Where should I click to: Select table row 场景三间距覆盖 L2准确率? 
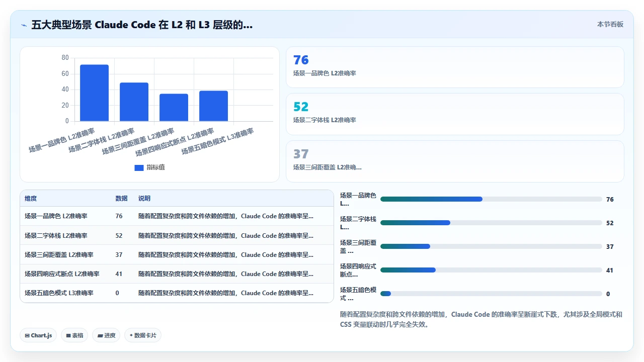coord(177,255)
